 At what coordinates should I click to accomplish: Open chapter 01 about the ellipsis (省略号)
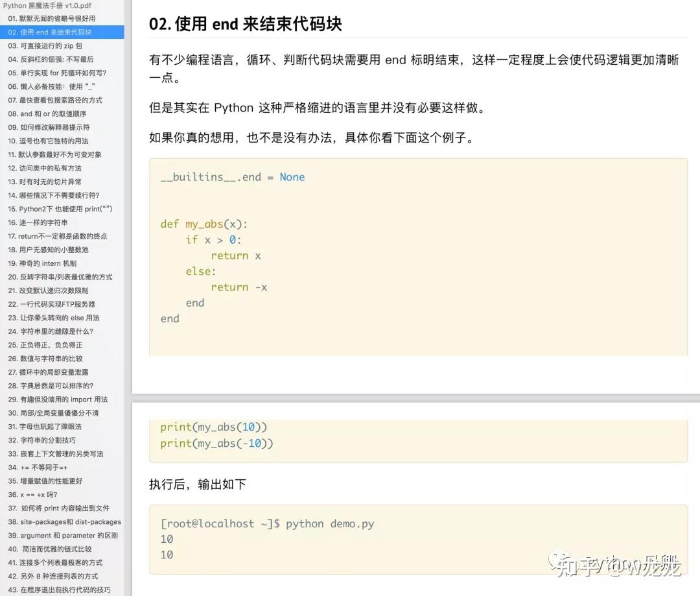coord(58,19)
